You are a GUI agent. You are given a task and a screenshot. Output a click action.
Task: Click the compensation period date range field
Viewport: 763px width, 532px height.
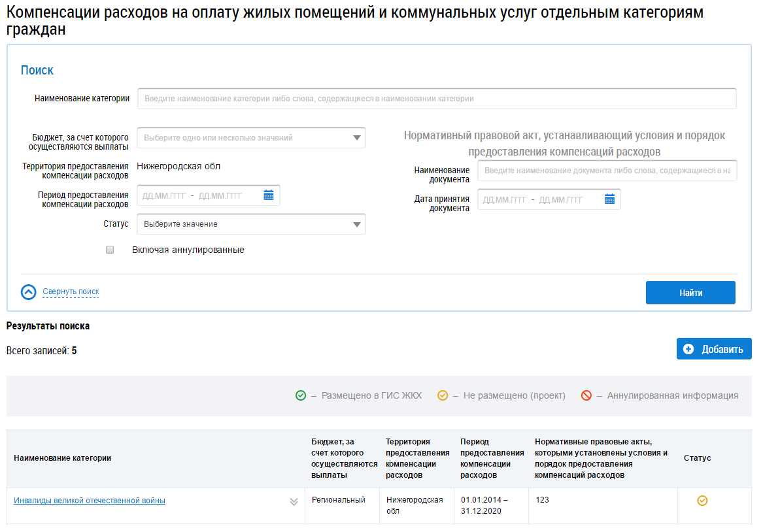[209, 195]
